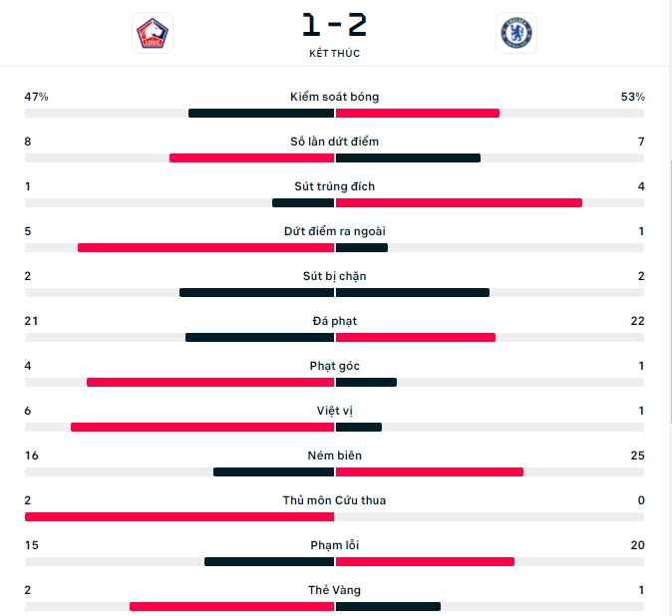Select the Việt vị statistic label
This screenshot has height=616, width=672.
pyautogui.click(x=334, y=411)
